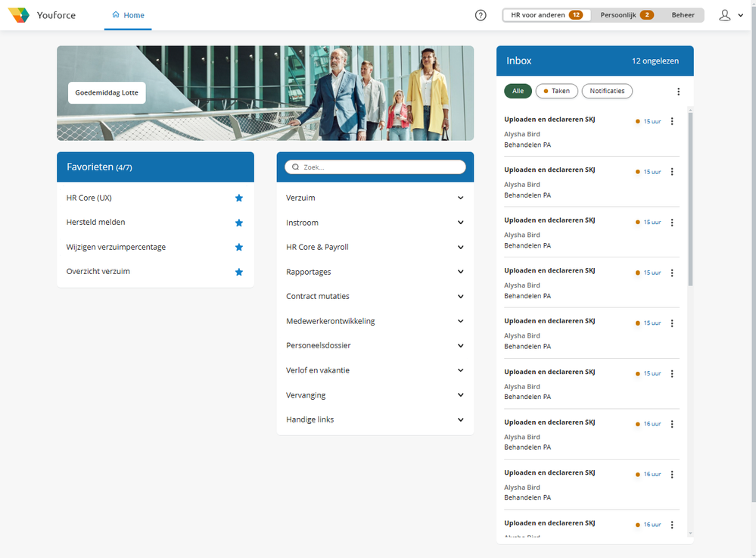Viewport: 756px width, 558px height.
Task: Open the Inbox header three-dot options menu
Action: [x=678, y=91]
